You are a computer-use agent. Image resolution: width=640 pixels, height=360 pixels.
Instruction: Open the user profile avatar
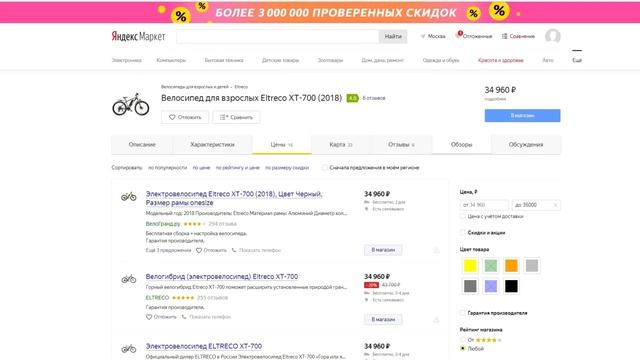pos(553,36)
